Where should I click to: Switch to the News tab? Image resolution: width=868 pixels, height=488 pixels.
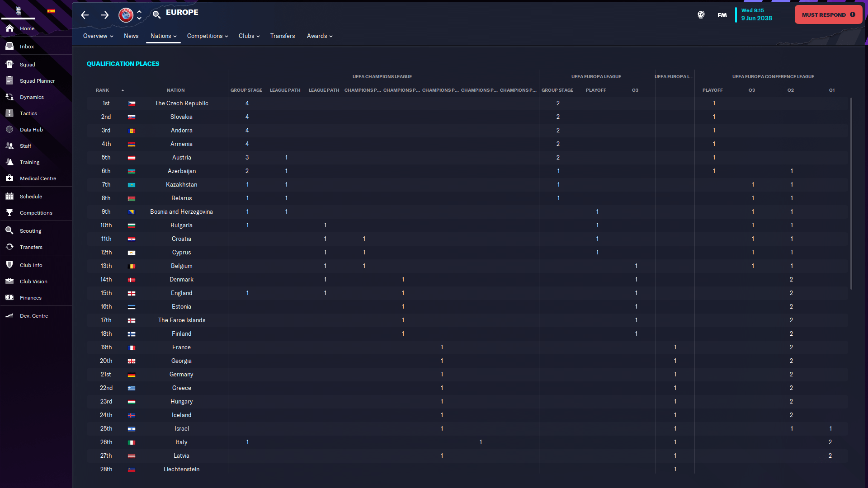click(131, 36)
